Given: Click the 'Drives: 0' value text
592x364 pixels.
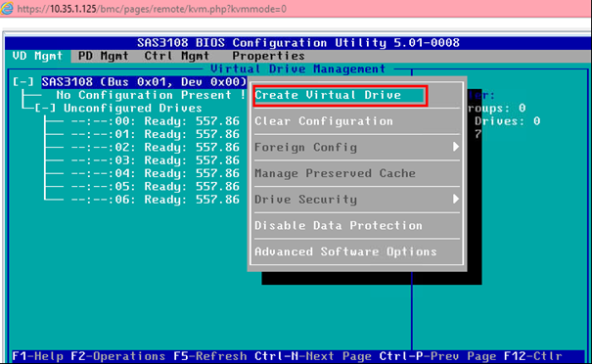Looking at the screenshot, I should point(507,121).
